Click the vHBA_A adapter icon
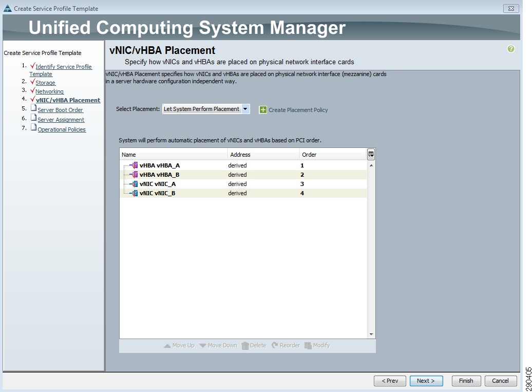532x392 pixels. (135, 165)
